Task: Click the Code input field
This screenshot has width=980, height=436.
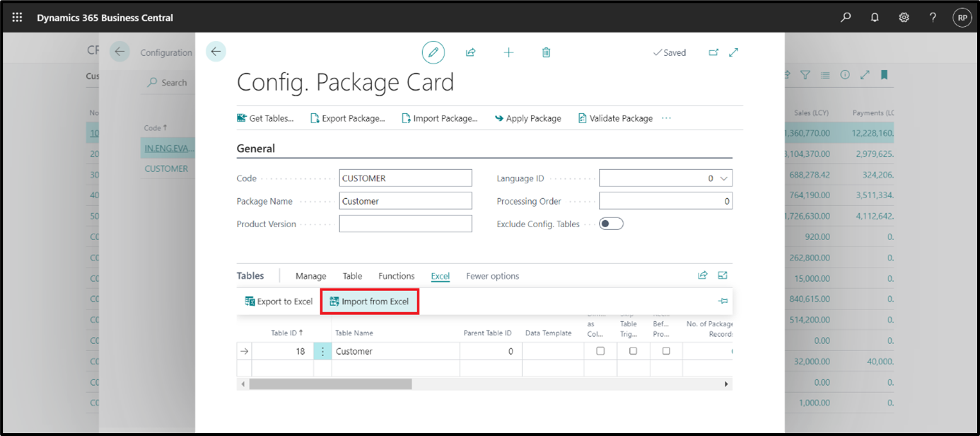Action: point(405,178)
